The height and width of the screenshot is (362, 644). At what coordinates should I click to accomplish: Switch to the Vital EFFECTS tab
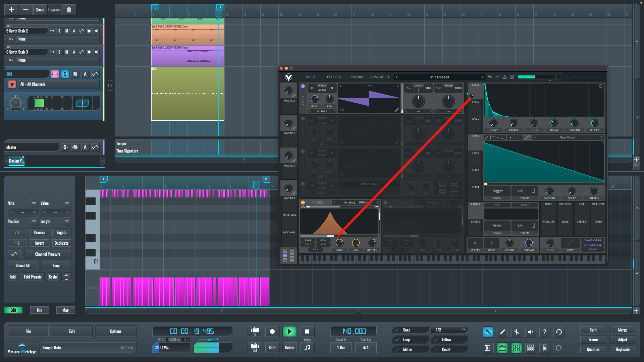(334, 77)
